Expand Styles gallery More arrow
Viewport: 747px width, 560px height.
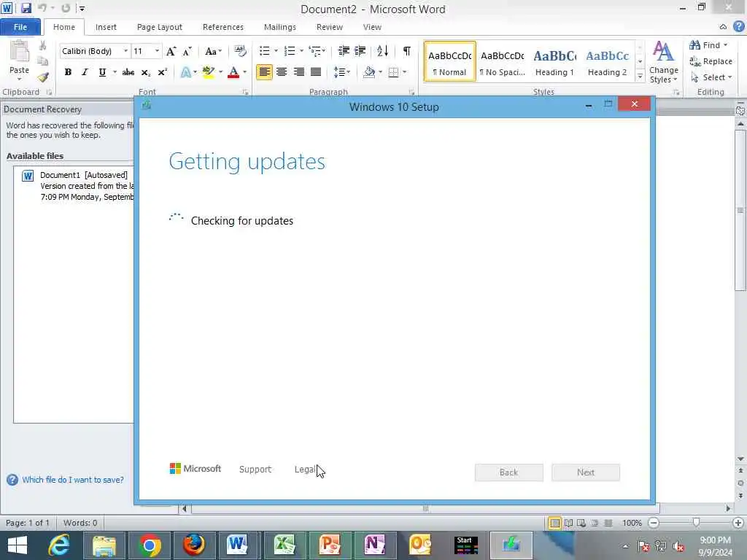[640, 77]
